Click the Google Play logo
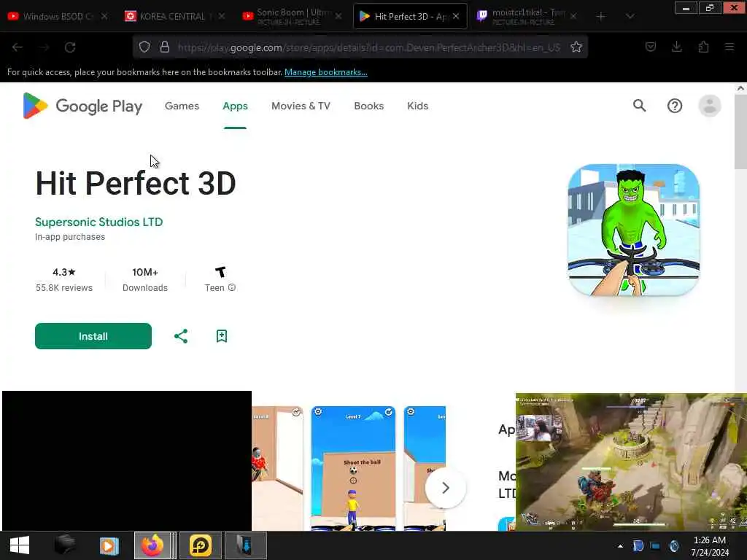Viewport: 747px width, 560px height. 82,106
